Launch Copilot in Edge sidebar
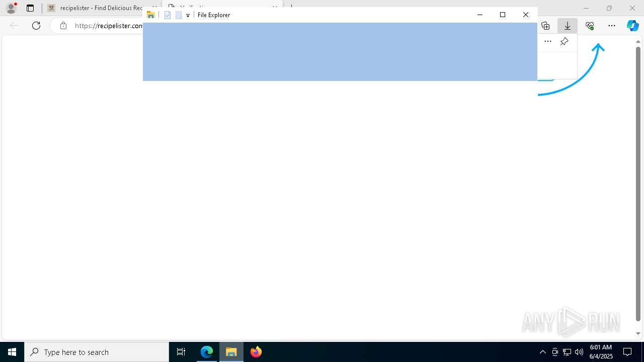The height and width of the screenshot is (362, 644). (x=633, y=26)
